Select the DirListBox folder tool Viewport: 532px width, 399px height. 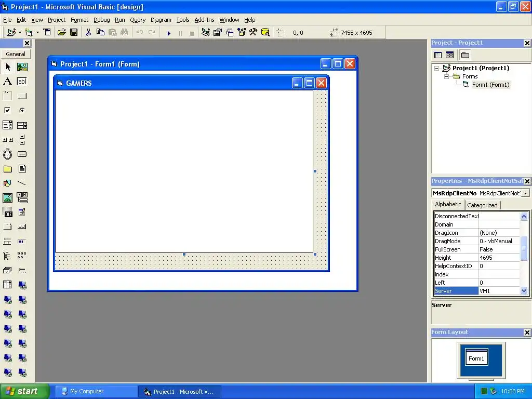(x=7, y=169)
